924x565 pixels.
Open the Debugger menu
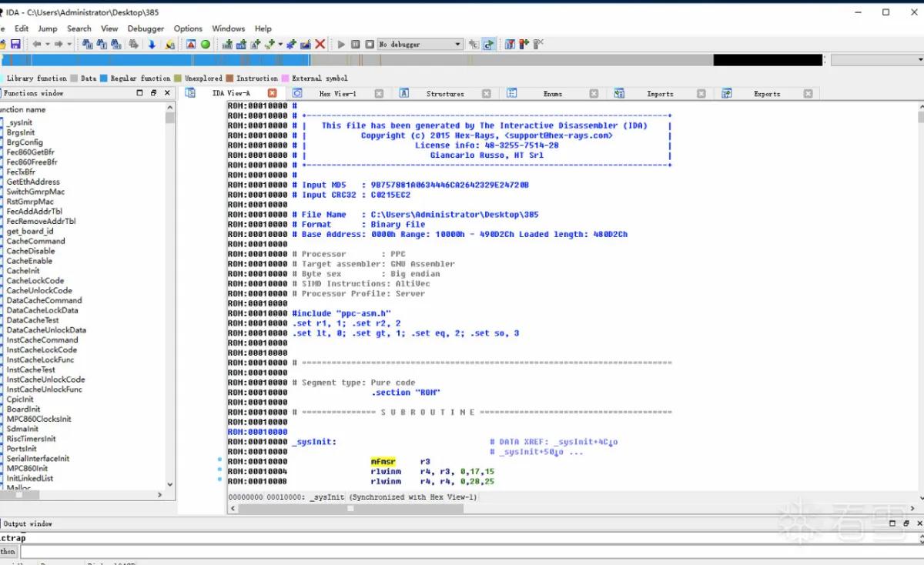(146, 28)
